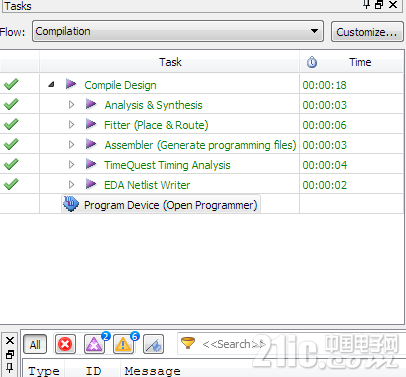Screen dimensions: 406x377
Task: Toggle the flagged messages filter
Action: (x=153, y=344)
